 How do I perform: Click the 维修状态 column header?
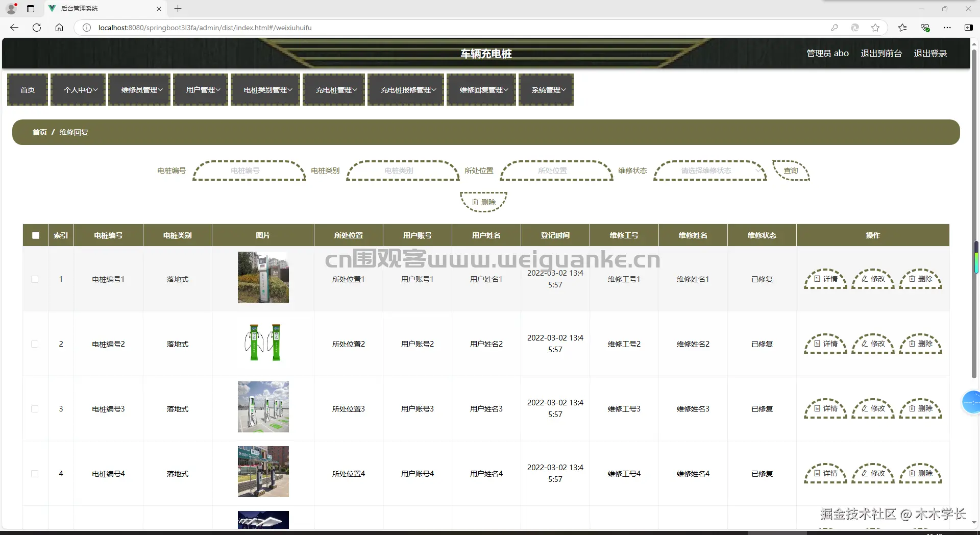[x=762, y=235]
